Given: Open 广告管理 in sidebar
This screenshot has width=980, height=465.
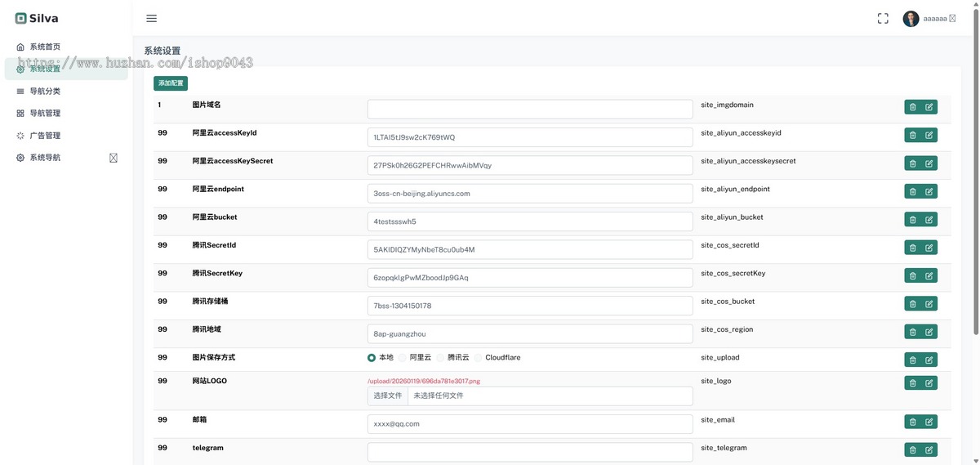Looking at the screenshot, I should 66,136.
